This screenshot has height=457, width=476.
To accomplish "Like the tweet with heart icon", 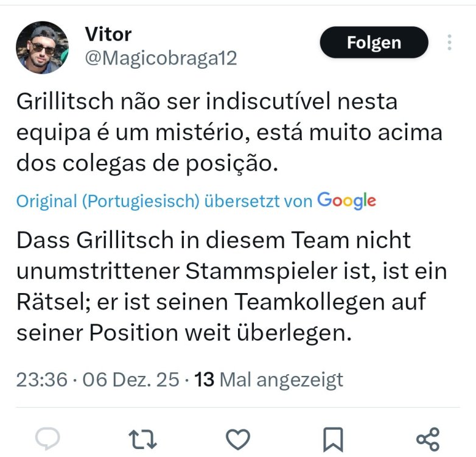I will tap(238, 439).
